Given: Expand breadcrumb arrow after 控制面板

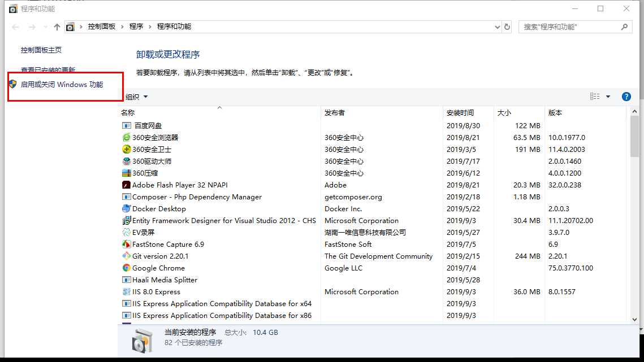Looking at the screenshot, I should [x=122, y=27].
